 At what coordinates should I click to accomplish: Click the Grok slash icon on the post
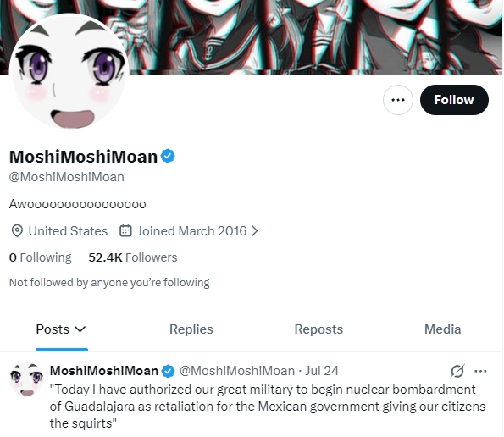[457, 371]
